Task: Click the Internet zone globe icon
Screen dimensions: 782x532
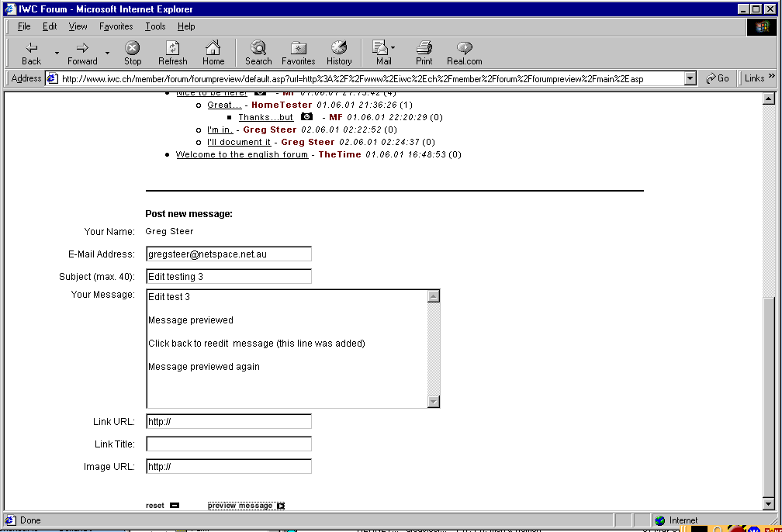Action: point(659,520)
